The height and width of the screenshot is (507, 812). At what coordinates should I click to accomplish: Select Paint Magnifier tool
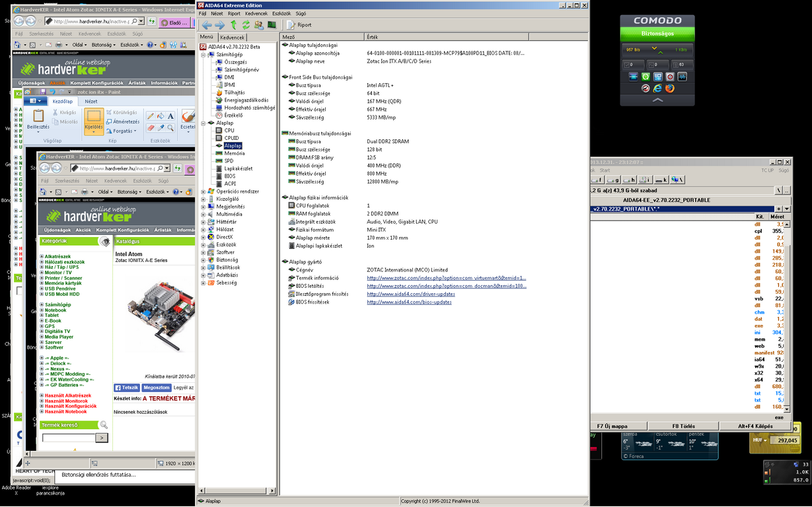click(170, 128)
